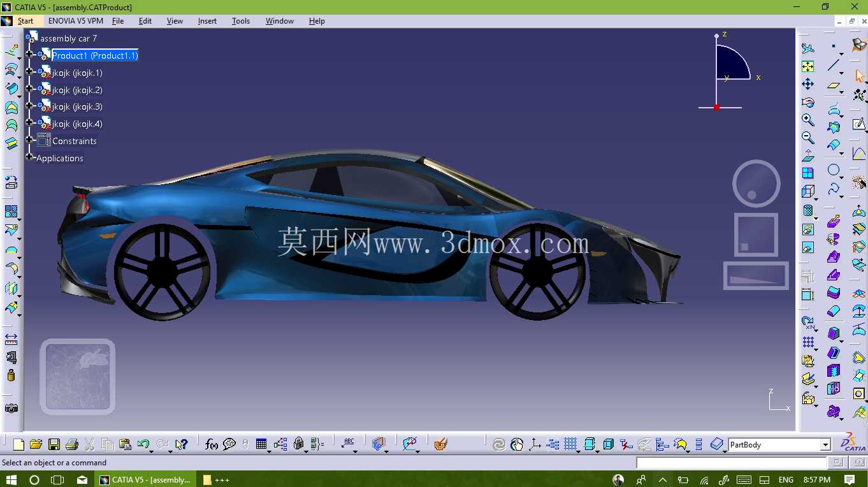The image size is (868, 487).
Task: Click the Grid display icon in bottom toolbar
Action: pos(570,444)
